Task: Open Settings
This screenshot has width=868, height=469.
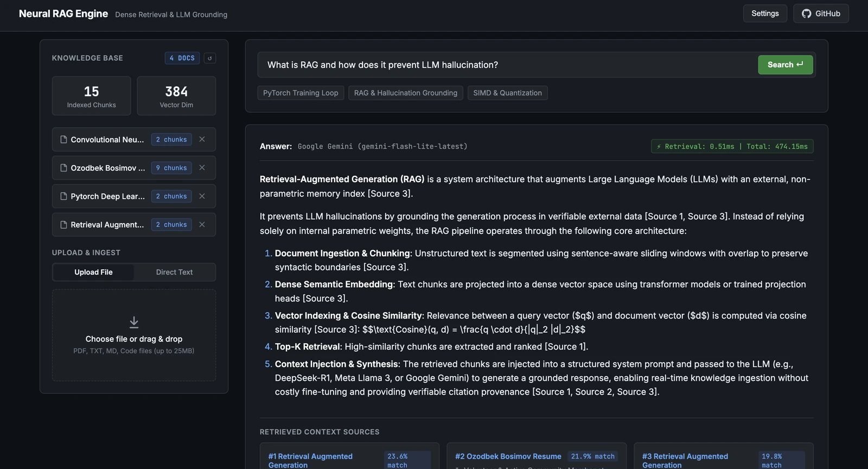Action: tap(765, 14)
